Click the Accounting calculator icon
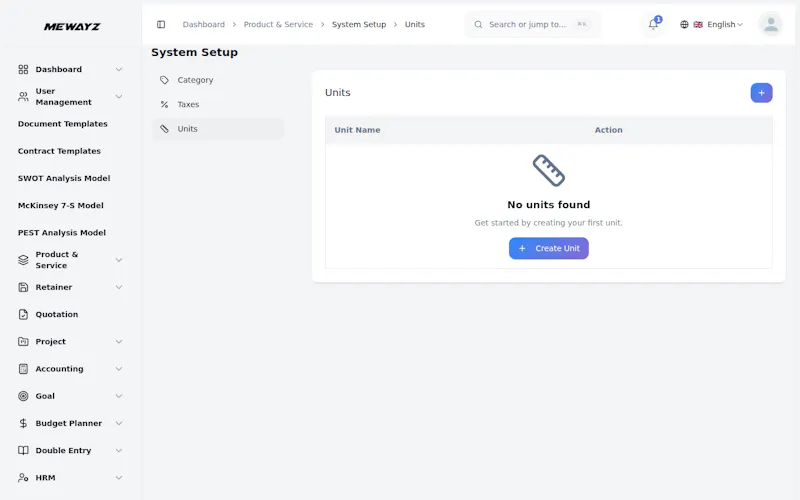 pos(23,369)
